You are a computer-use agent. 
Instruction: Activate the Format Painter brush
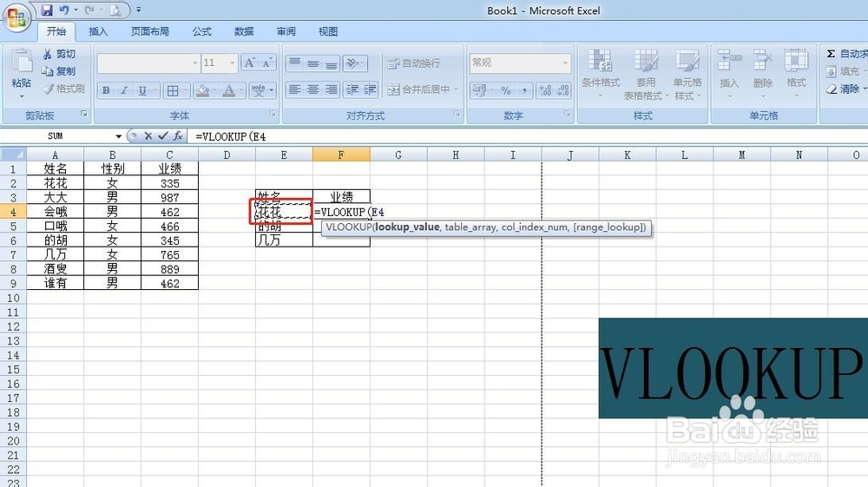click(x=63, y=89)
